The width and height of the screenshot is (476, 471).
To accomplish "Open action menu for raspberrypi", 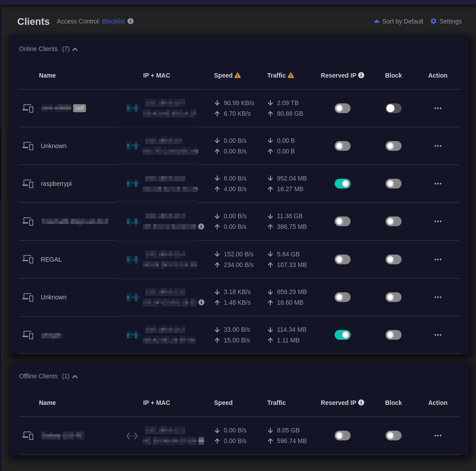I will point(438,184).
